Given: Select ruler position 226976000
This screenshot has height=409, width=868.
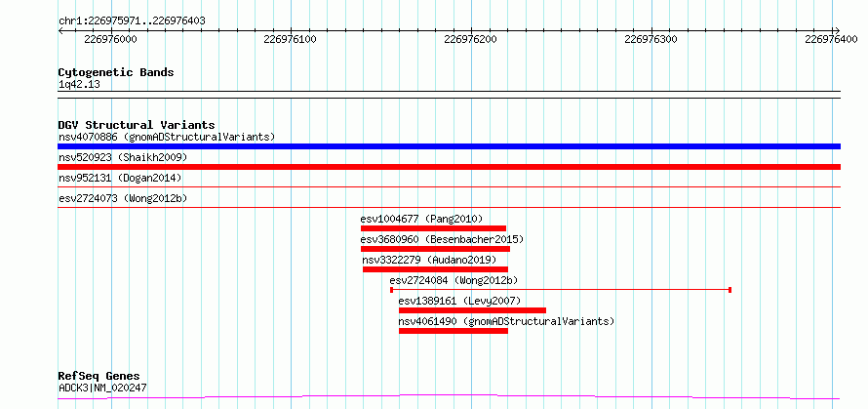Looking at the screenshot, I should click(x=111, y=39).
